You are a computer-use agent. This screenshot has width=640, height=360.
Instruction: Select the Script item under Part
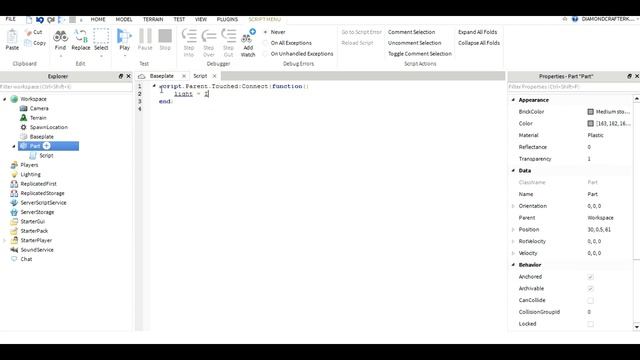(46, 156)
